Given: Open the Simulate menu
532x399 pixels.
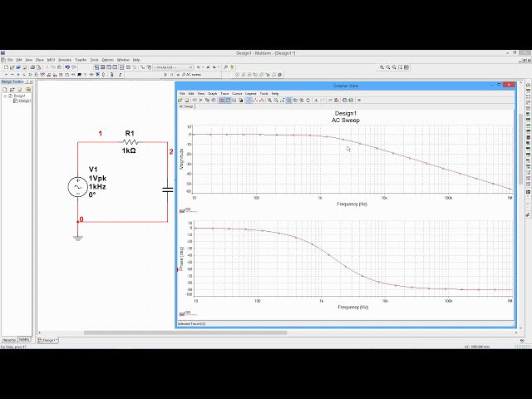Looking at the screenshot, I should point(65,60).
